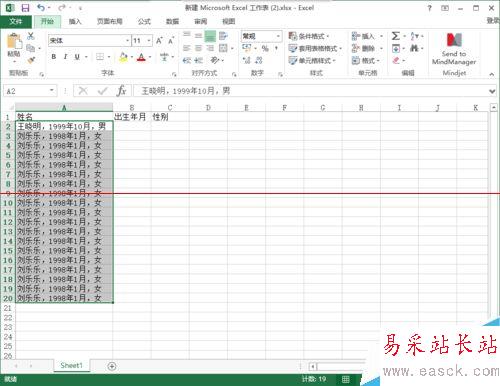Toggle center text horizontally button
The width and height of the screenshot is (500, 386).
click(x=198, y=48)
